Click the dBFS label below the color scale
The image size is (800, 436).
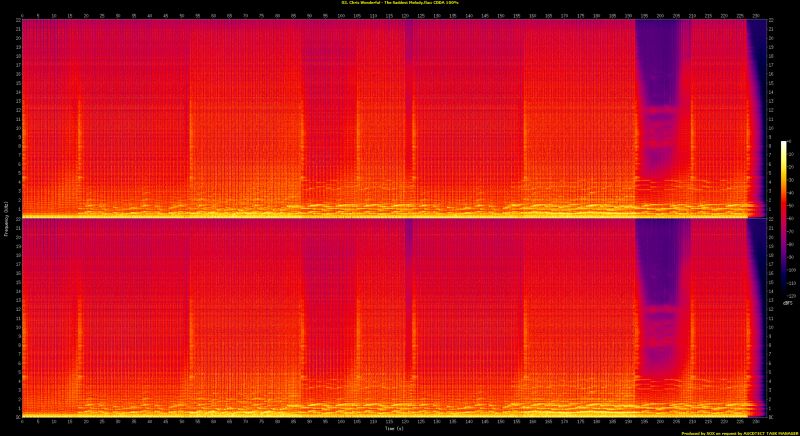point(787,302)
